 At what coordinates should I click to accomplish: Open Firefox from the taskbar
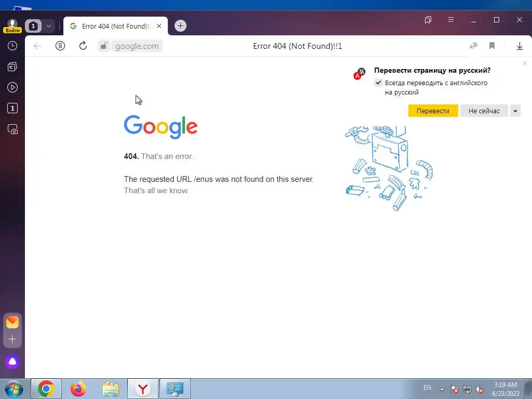pos(78,389)
